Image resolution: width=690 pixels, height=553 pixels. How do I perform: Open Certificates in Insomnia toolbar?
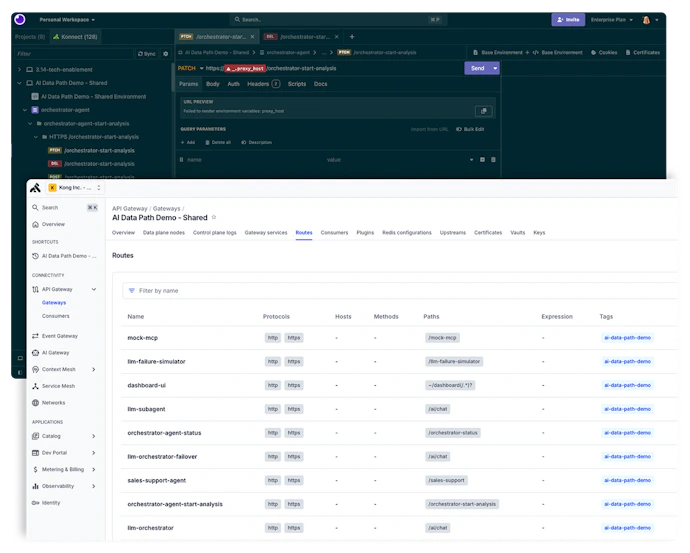coord(642,52)
